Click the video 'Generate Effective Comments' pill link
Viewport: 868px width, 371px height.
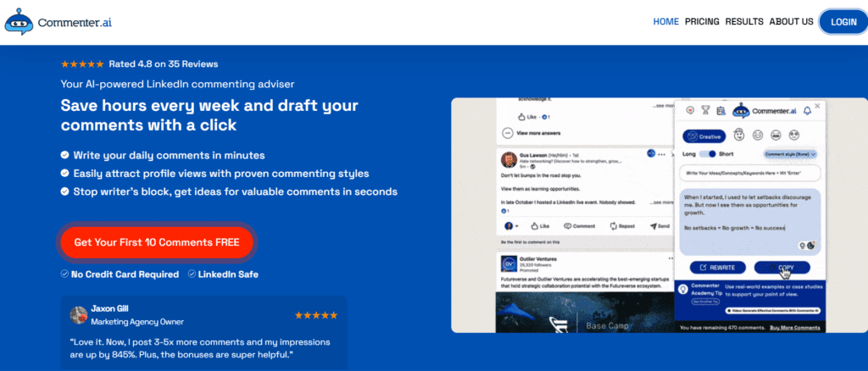click(x=775, y=312)
